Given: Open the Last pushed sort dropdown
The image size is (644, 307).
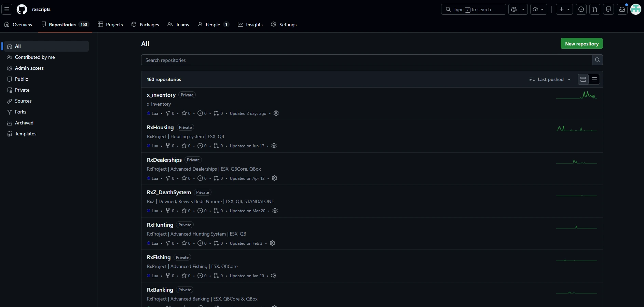Looking at the screenshot, I should [550, 79].
